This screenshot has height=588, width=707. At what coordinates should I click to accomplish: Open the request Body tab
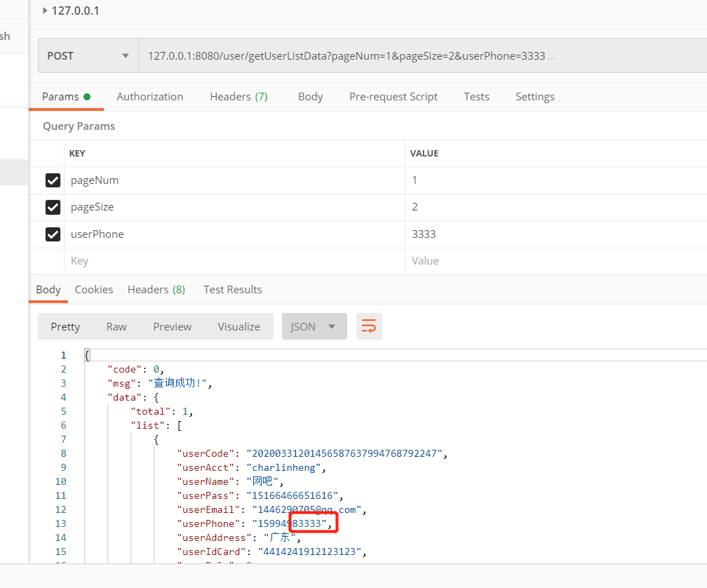tap(310, 97)
